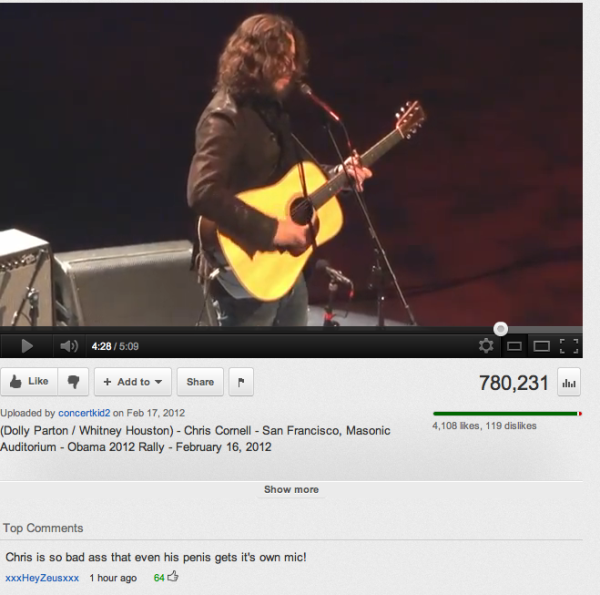Like the video
This screenshot has height=595, width=600.
[x=29, y=381]
